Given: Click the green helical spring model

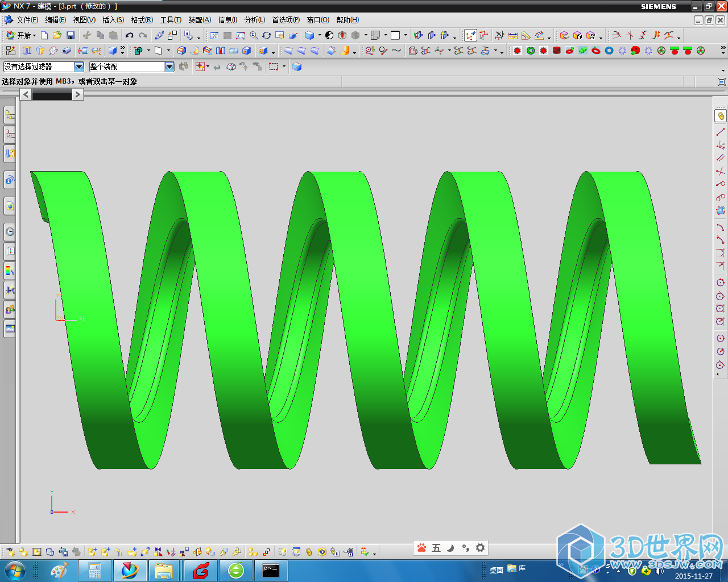Looking at the screenshot, I should 365,320.
